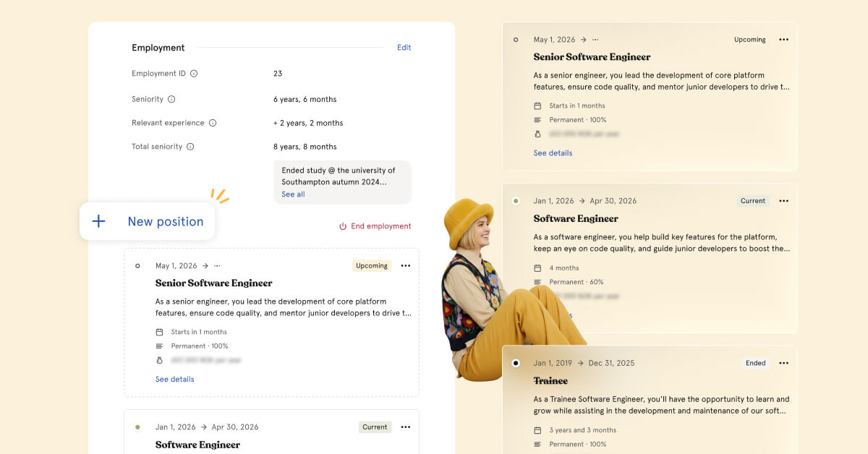
Task: Click the info icon beside Seniority
Action: click(x=171, y=99)
